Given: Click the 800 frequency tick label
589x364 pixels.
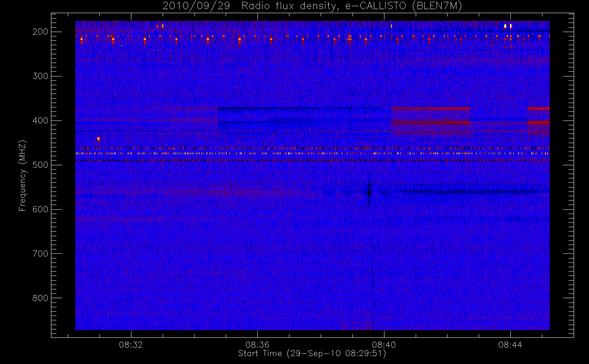Looking at the screenshot, I should pyautogui.click(x=40, y=298).
